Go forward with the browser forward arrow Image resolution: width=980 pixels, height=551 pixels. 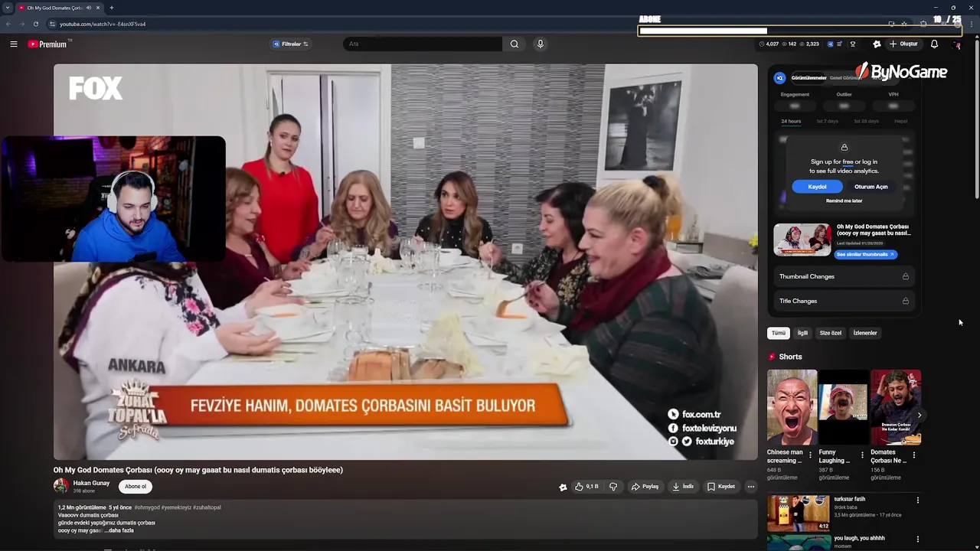pos(21,24)
